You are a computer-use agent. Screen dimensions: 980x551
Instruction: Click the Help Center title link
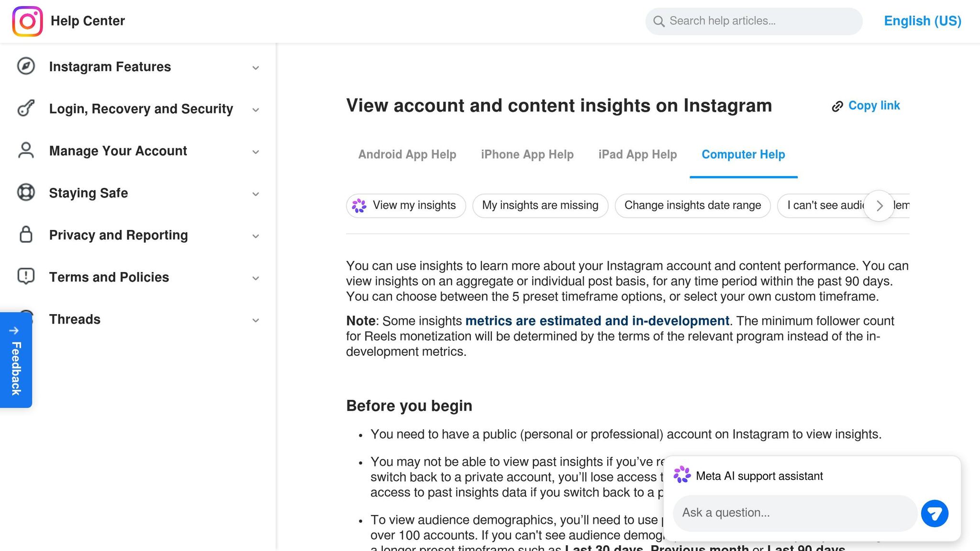point(88,21)
